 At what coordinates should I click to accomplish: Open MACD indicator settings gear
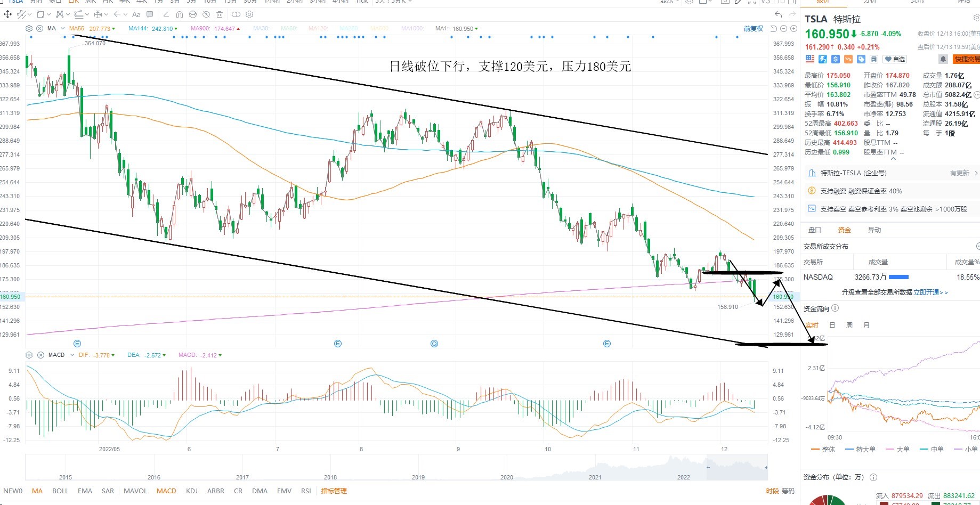click(x=29, y=355)
